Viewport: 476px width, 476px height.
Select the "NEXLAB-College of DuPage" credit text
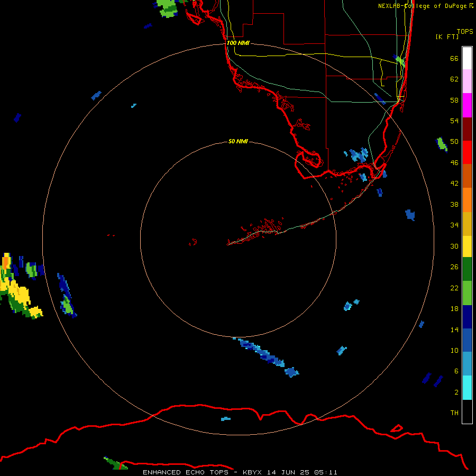click(x=423, y=6)
